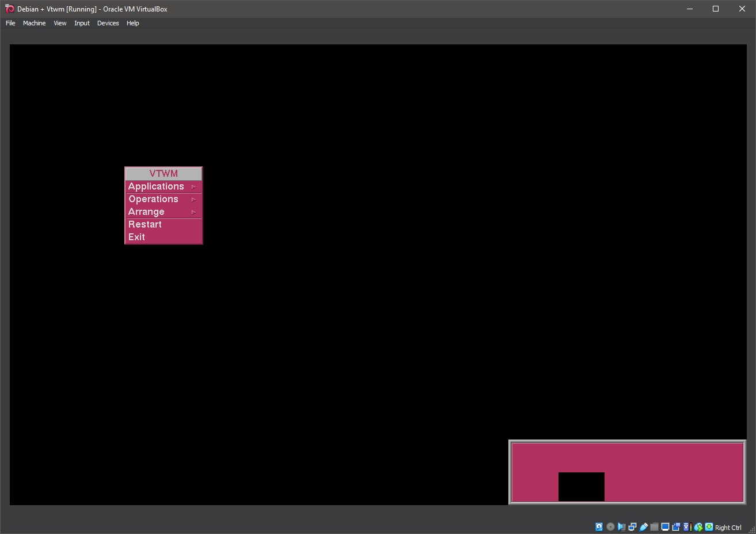Click the VTWM menu title bar
Screen dimensions: 756x534
click(163, 173)
